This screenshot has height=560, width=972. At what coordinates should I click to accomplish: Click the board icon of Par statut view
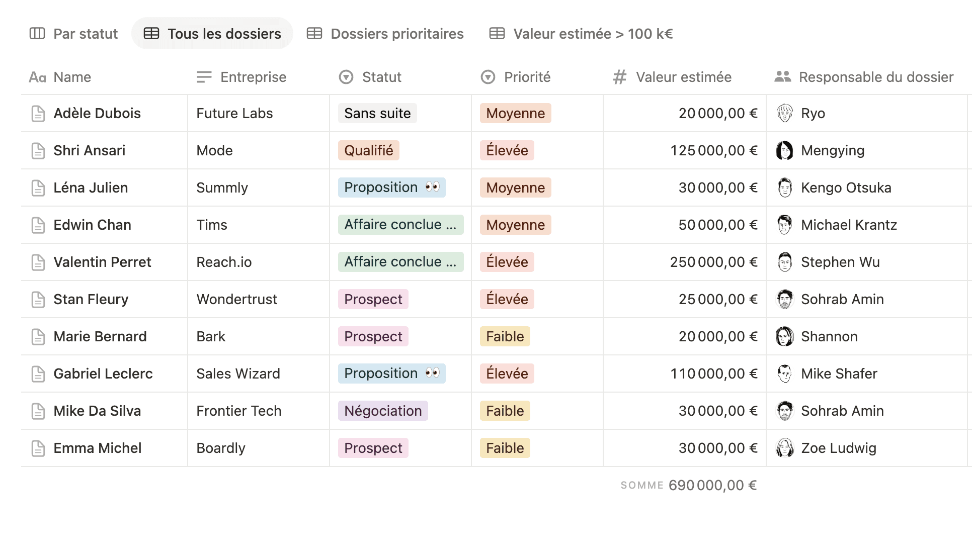[37, 34]
